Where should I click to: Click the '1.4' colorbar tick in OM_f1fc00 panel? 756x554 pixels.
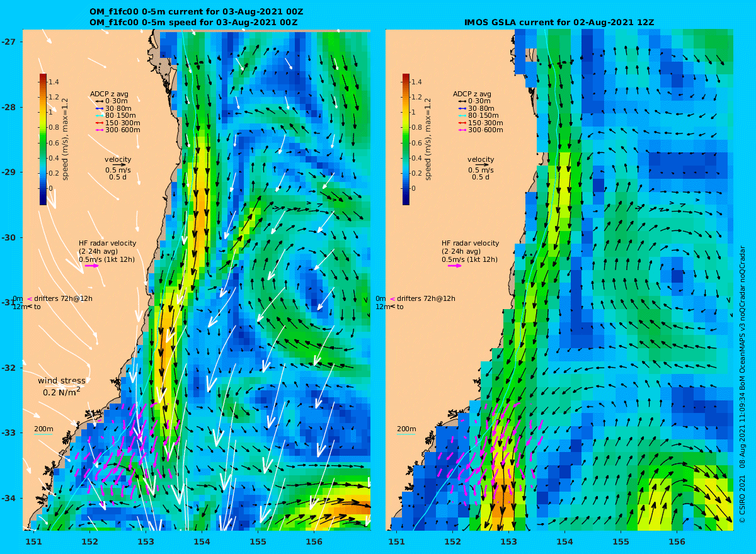(x=54, y=82)
